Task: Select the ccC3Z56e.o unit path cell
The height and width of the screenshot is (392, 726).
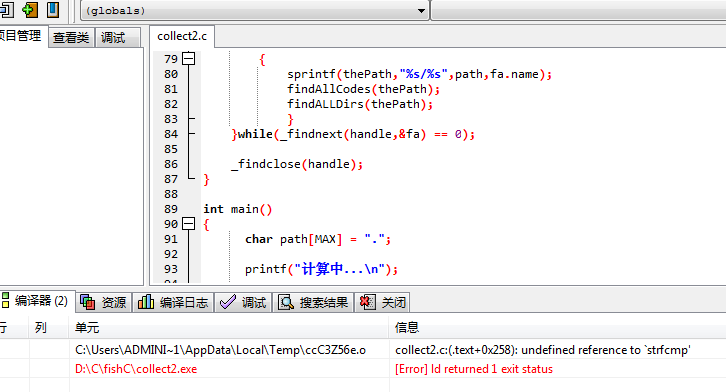Action: [x=220, y=350]
